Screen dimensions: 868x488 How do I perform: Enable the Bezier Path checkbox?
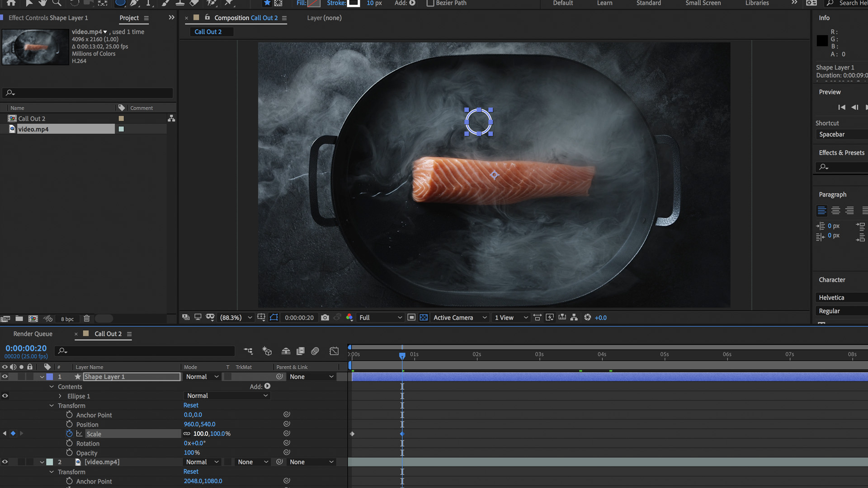click(x=429, y=3)
